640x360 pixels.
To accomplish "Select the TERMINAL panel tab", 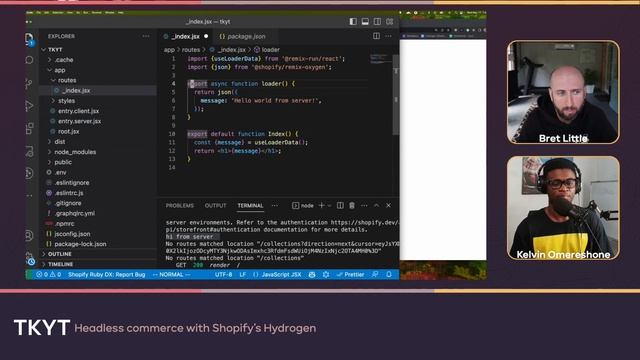I will point(250,206).
